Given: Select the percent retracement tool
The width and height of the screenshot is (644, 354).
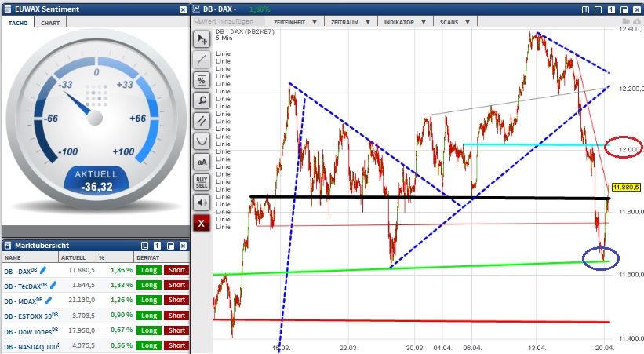Looking at the screenshot, I should [202, 80].
